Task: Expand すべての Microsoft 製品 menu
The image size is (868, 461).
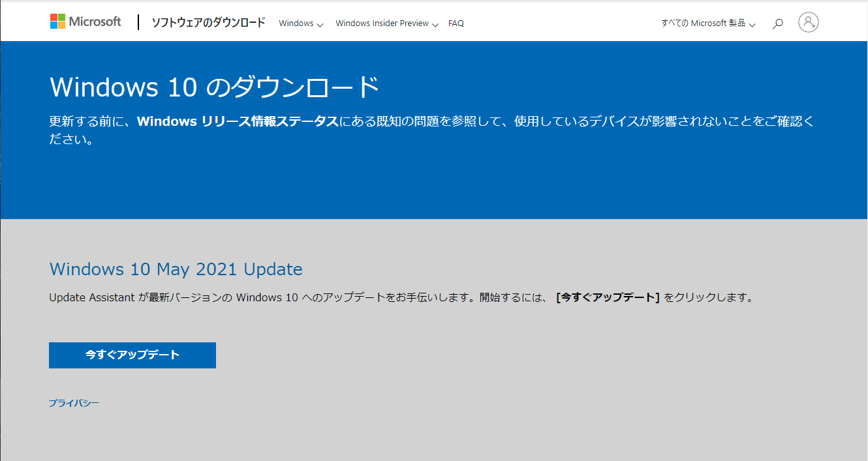Action: [x=708, y=23]
